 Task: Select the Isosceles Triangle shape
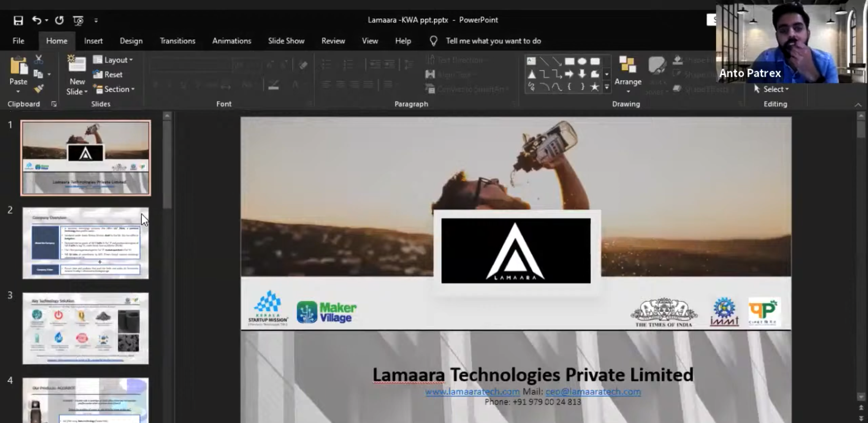(531, 74)
